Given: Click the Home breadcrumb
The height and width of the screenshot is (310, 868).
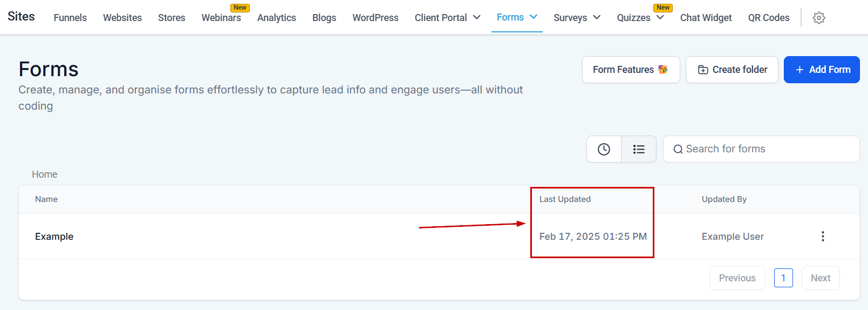Looking at the screenshot, I should click(x=44, y=174).
